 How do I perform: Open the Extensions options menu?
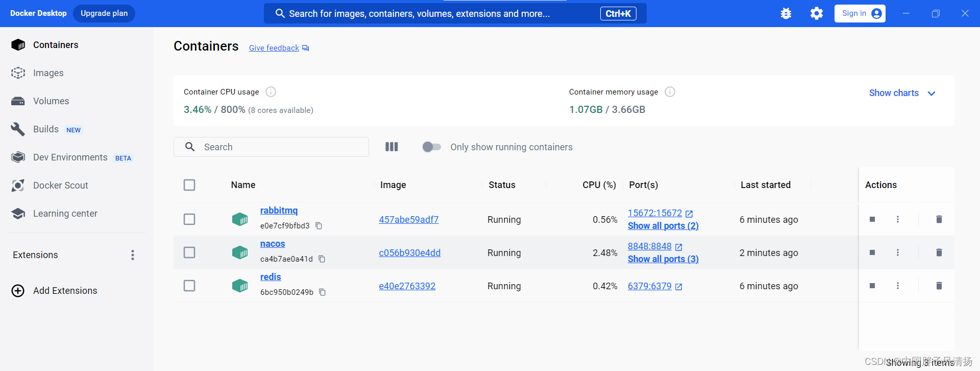133,255
